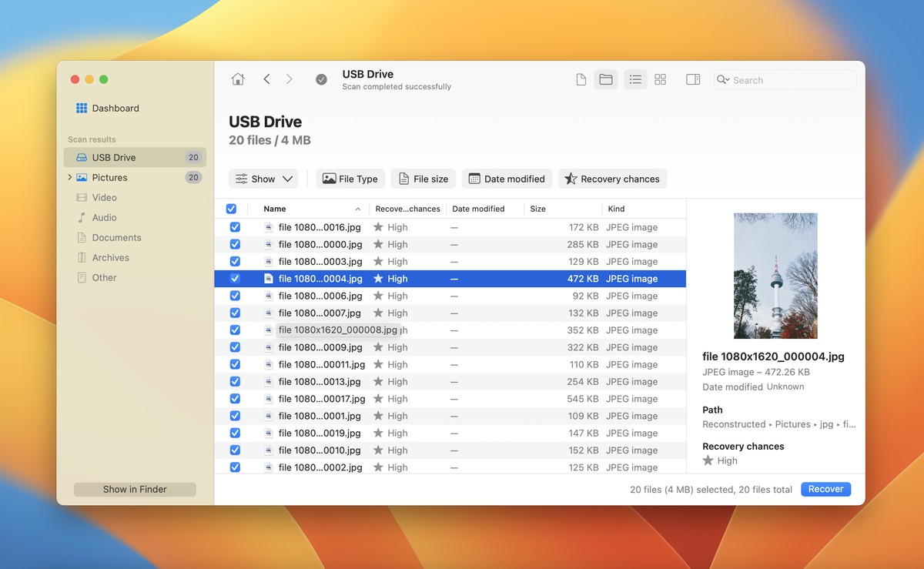The image size is (924, 569).
Task: Uncheck file 1080...0016.jpg checkbox
Action: [x=235, y=227]
